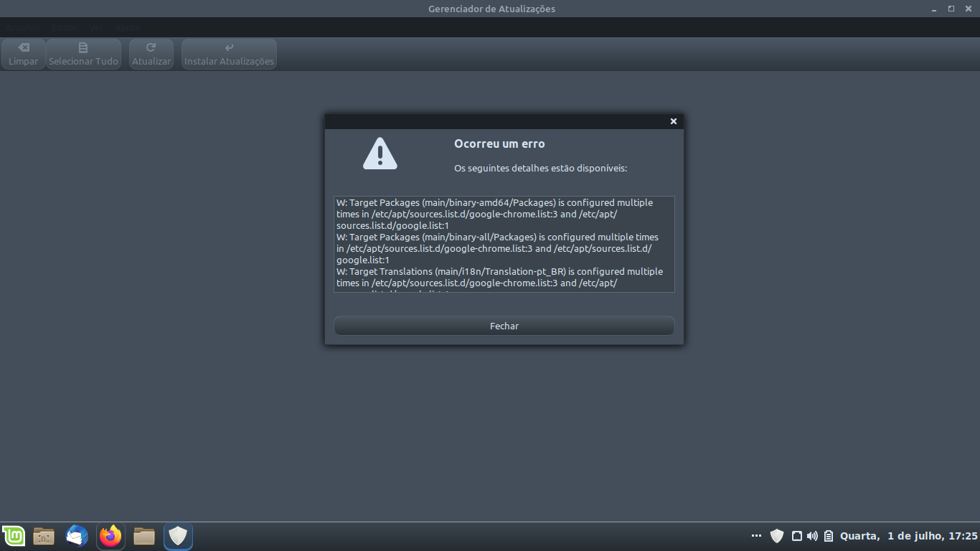
Task: Click 'Os seguintes detalhes estão disponíveis' text
Action: pyautogui.click(x=541, y=168)
